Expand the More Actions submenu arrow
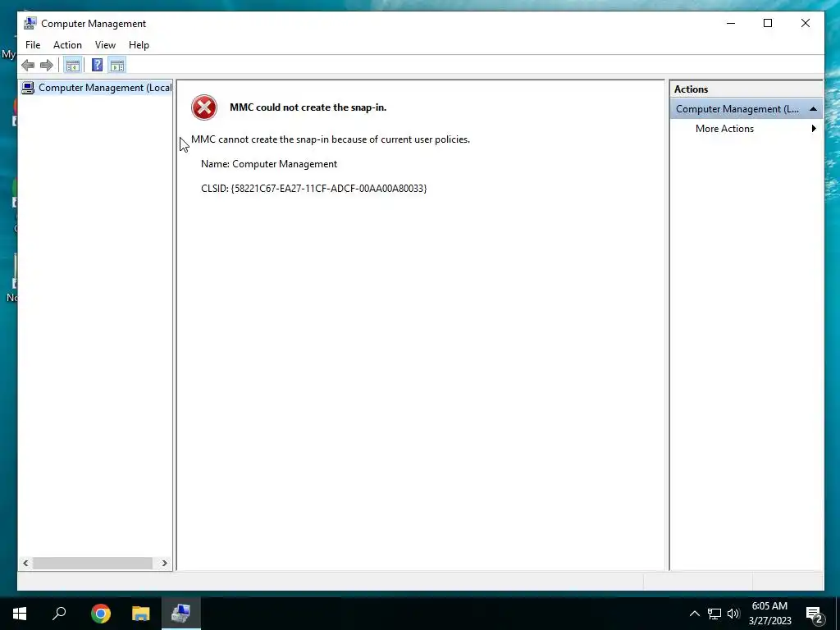840x630 pixels. pyautogui.click(x=814, y=129)
